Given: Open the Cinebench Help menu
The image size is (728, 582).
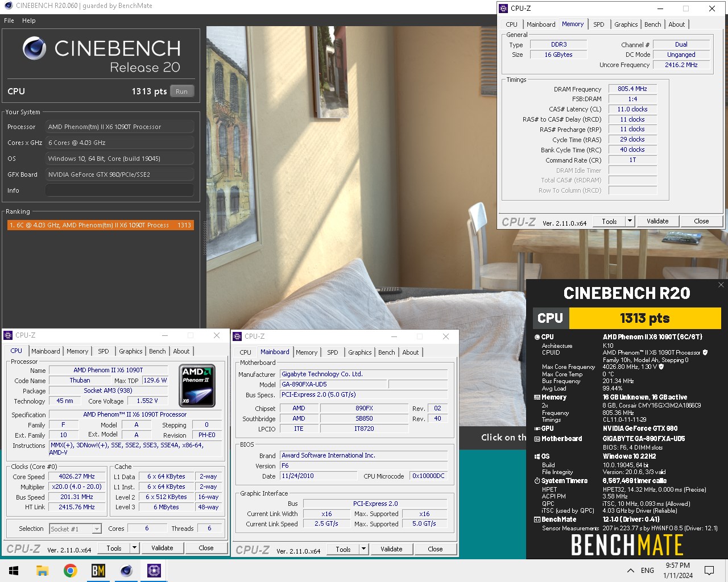Looking at the screenshot, I should point(29,20).
